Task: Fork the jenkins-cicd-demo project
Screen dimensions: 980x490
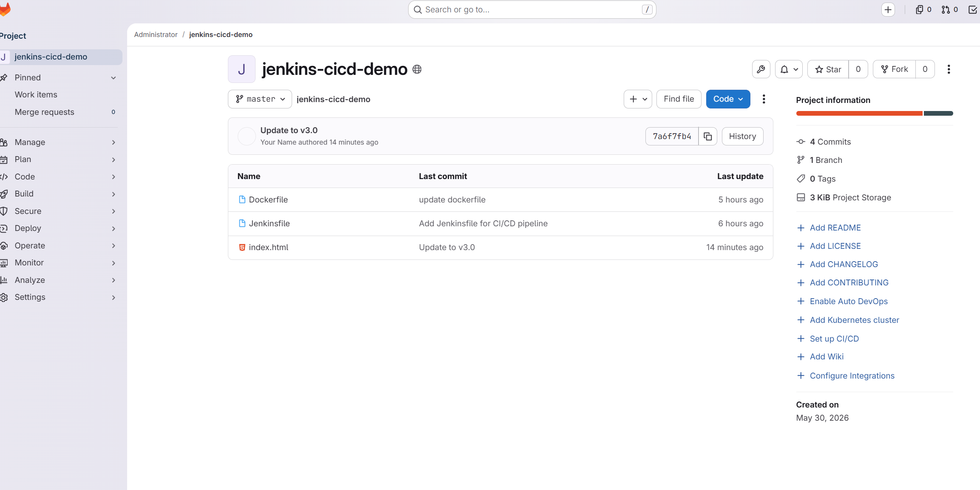Action: pyautogui.click(x=894, y=69)
